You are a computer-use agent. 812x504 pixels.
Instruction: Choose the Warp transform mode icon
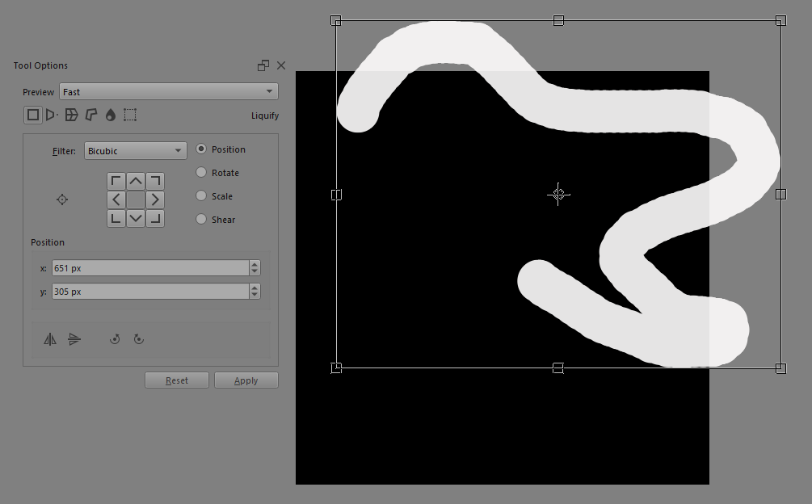tap(72, 115)
